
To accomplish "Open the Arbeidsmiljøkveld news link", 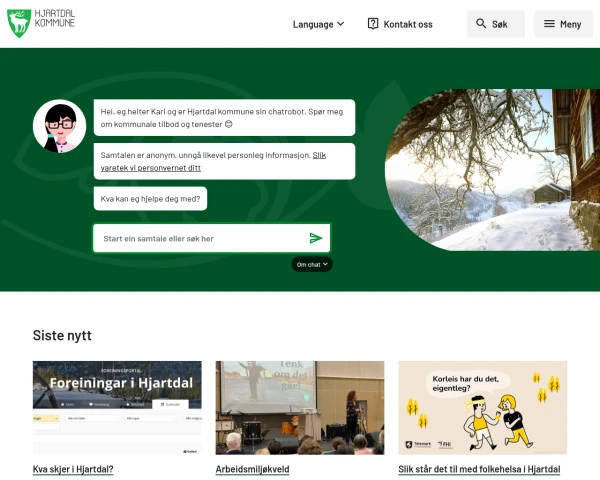I will pos(253,469).
